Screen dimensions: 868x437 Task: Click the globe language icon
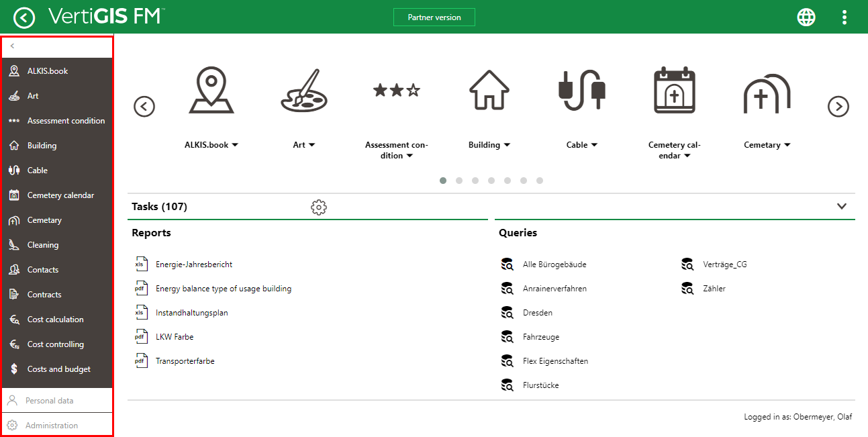pos(806,17)
